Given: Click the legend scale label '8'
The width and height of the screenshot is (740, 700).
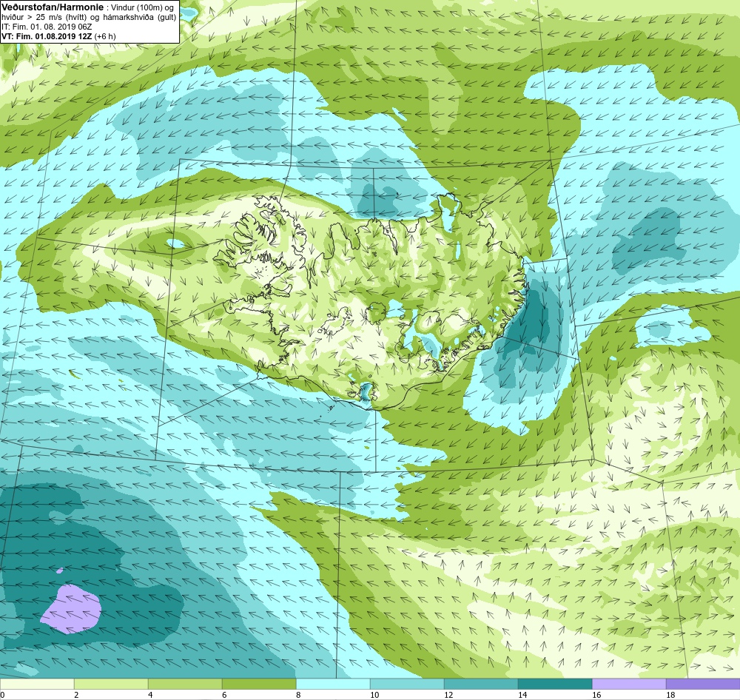Looking at the screenshot, I should (298, 695).
